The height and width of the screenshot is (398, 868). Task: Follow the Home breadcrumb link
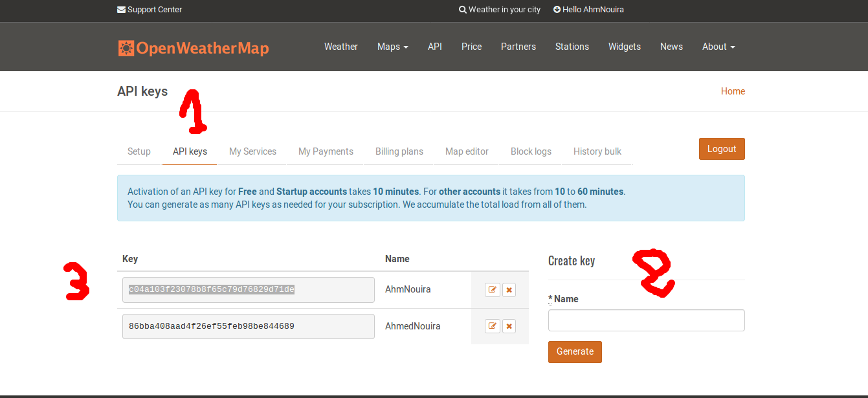(733, 91)
